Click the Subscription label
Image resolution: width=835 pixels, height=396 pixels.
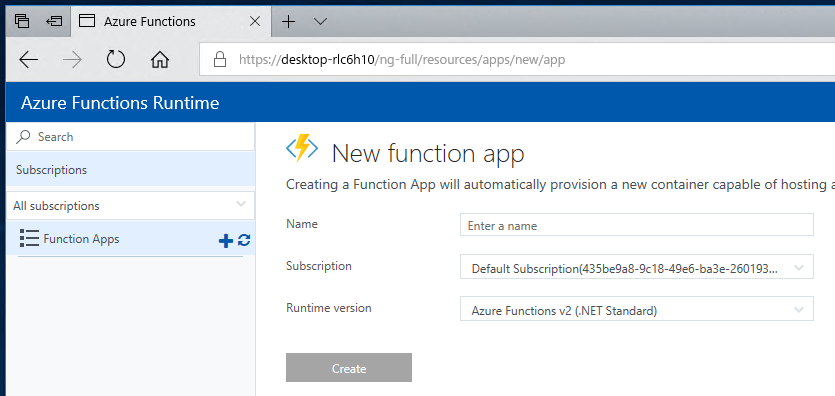tap(318, 266)
